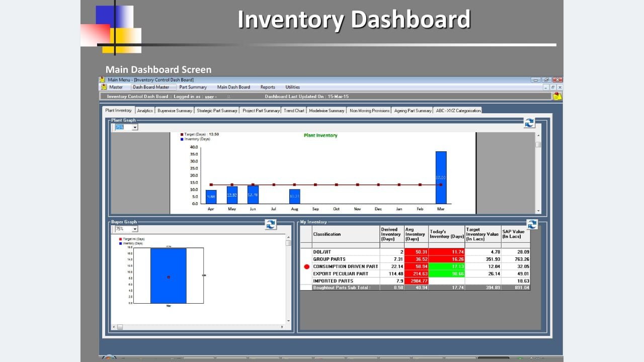Image resolution: width=644 pixels, height=362 pixels.
Task: Click the Mar bar in Plant Inventory chart
Action: pyautogui.click(x=441, y=177)
